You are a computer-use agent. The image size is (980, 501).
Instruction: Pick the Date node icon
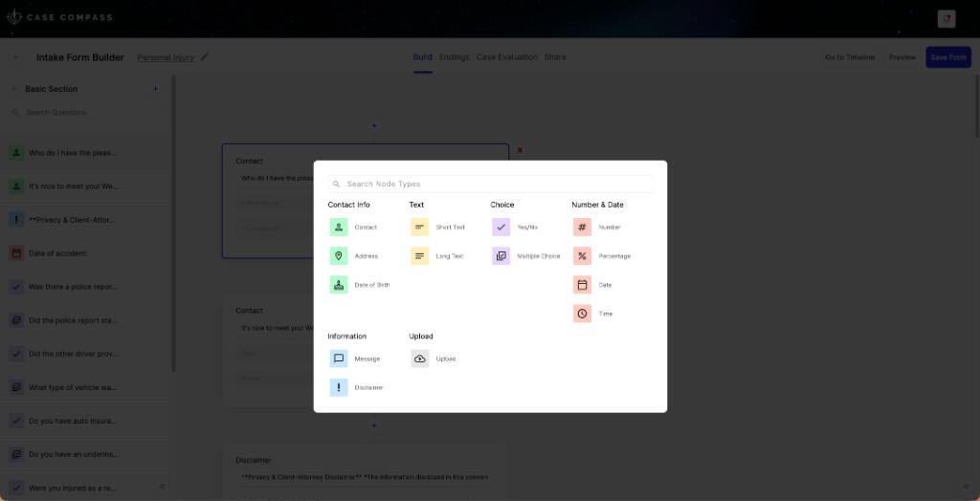583,285
